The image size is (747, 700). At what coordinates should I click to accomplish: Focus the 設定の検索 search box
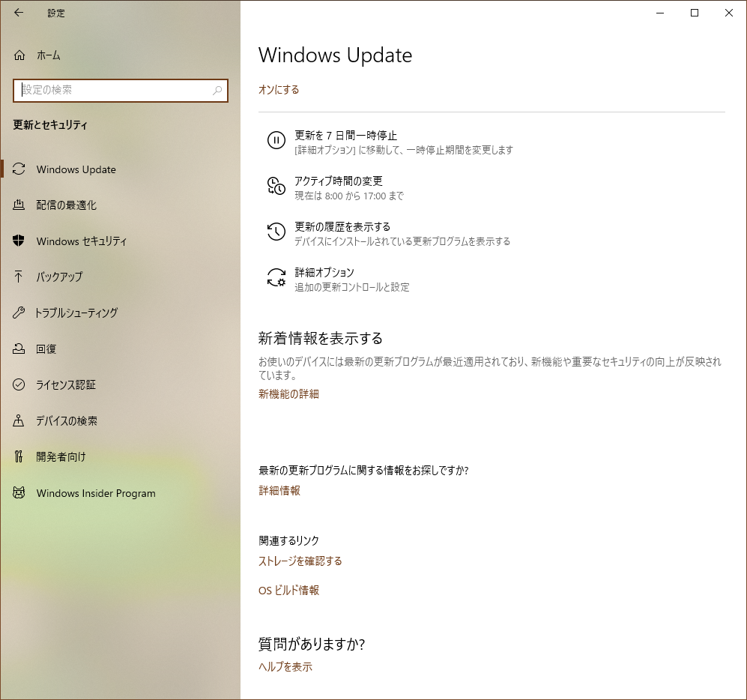pos(112,90)
